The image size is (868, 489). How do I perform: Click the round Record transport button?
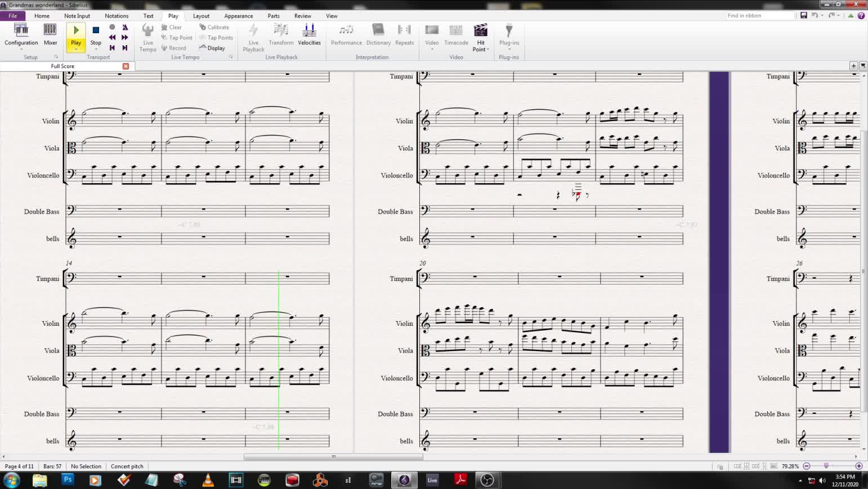[x=112, y=27]
